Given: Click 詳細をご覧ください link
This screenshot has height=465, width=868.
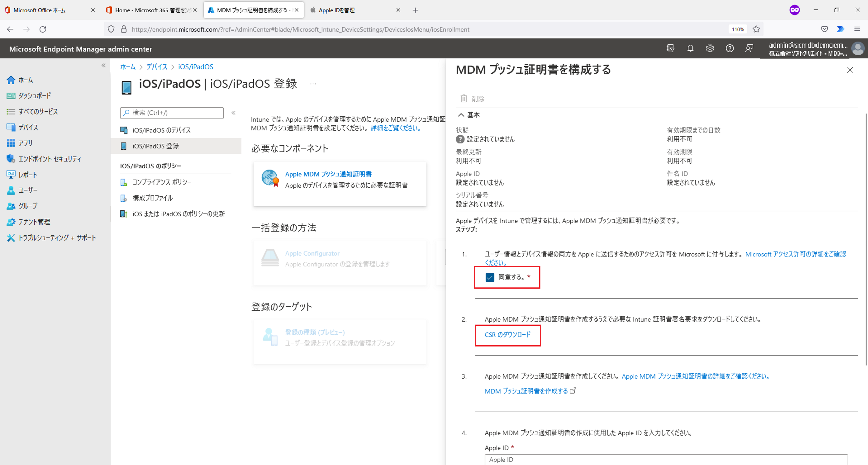Looking at the screenshot, I should point(396,128).
